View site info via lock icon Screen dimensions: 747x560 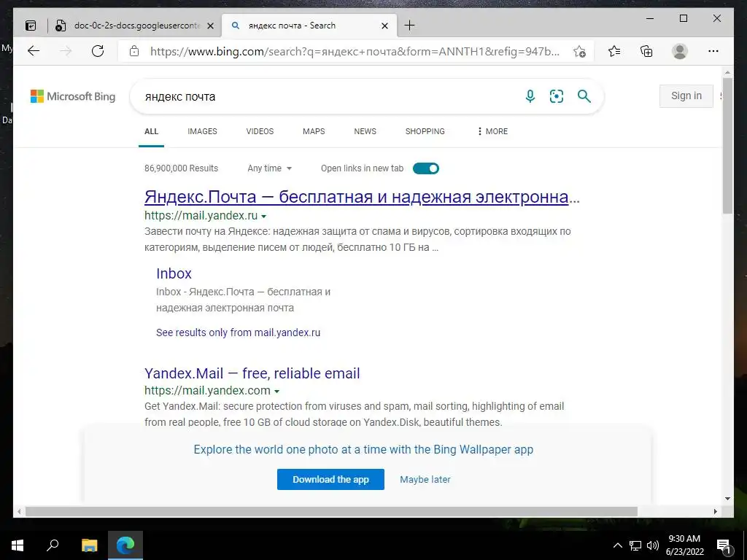click(x=134, y=51)
